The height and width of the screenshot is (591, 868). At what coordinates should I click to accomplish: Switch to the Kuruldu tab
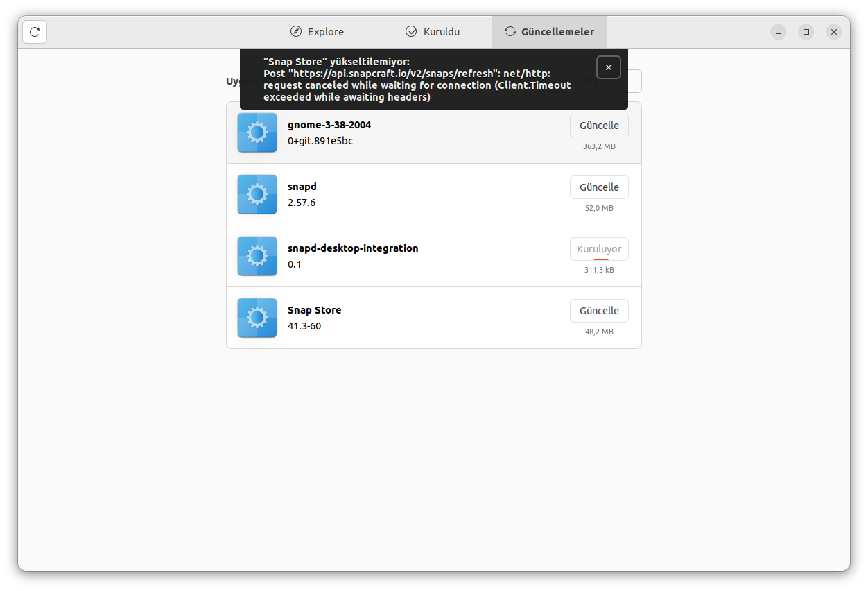pyautogui.click(x=433, y=32)
